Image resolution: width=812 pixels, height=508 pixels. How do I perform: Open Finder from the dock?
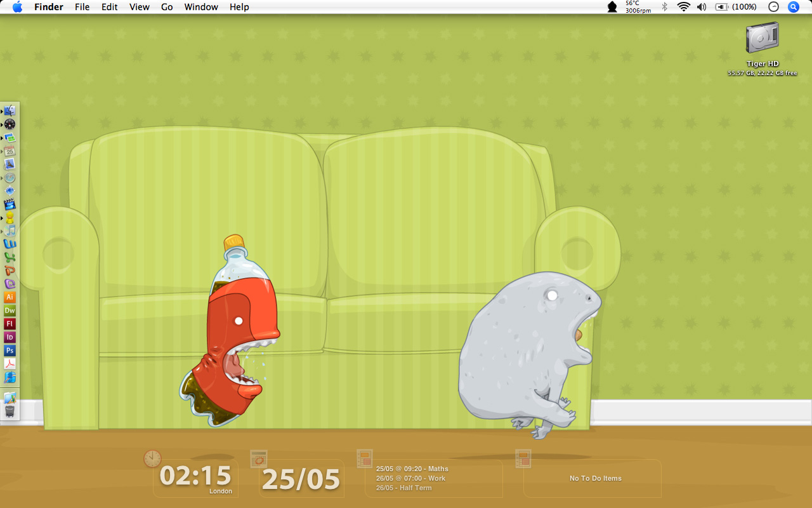(x=10, y=110)
